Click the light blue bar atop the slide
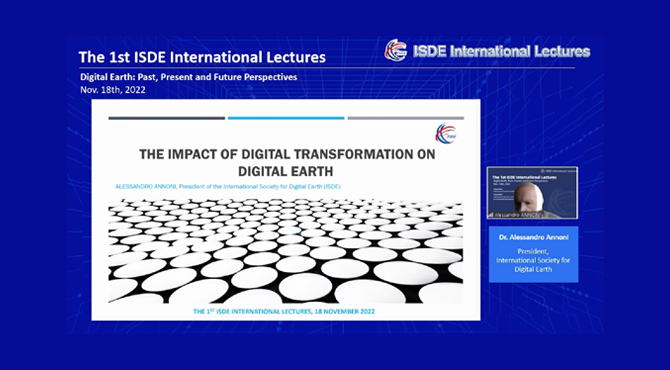The image size is (670, 370). [x=286, y=118]
